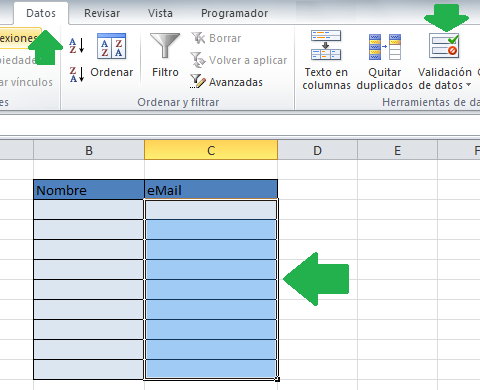Click Volver a aplicar filter
The height and width of the screenshot is (390, 480).
click(x=239, y=60)
